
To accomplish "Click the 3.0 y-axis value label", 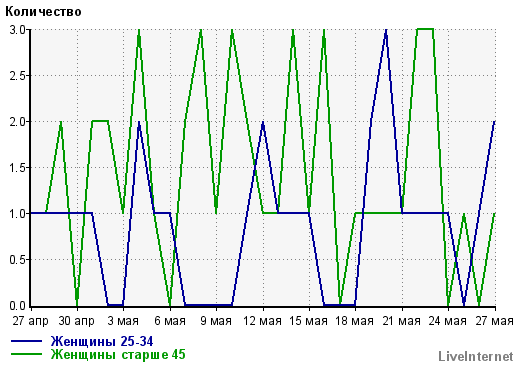I will coord(17,30).
